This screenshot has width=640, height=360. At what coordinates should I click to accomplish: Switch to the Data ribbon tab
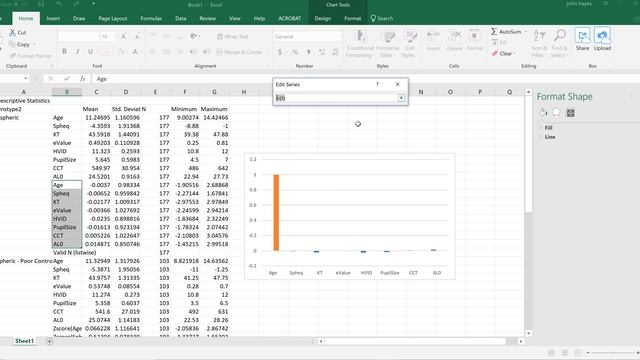(180, 18)
